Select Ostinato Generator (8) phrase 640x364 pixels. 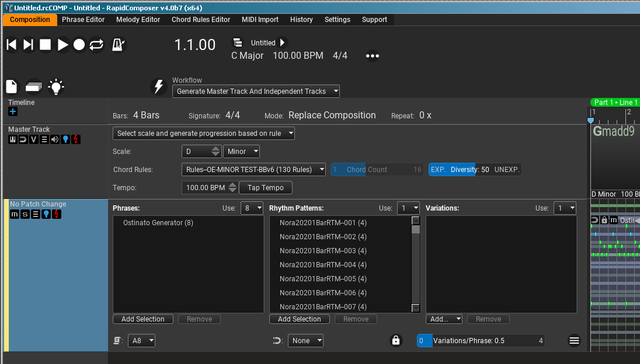tap(158, 223)
